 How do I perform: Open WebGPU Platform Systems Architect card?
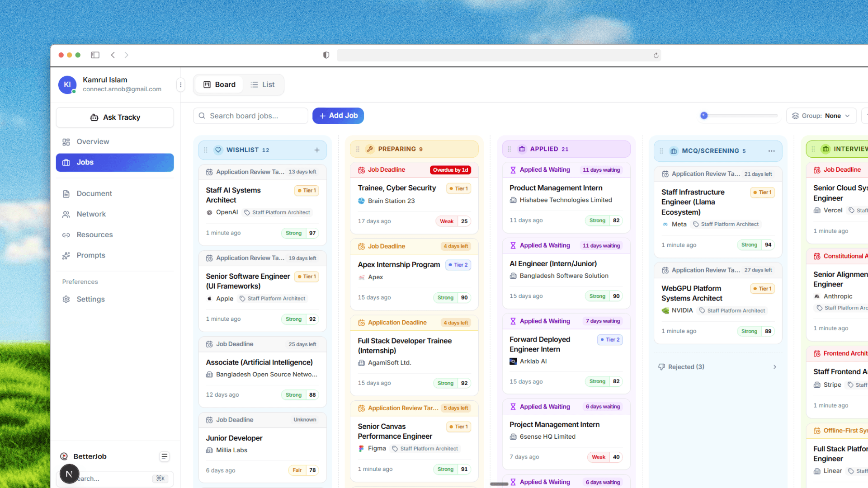tap(718, 303)
